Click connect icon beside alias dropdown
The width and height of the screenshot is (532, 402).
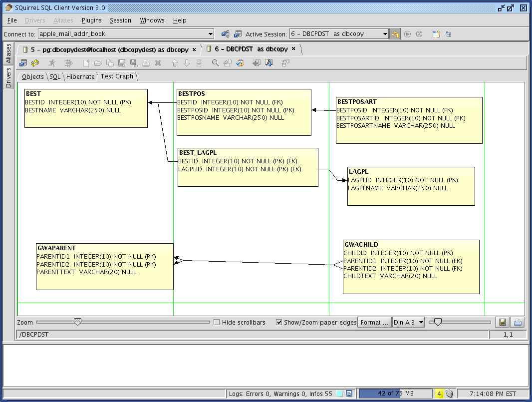coord(225,34)
